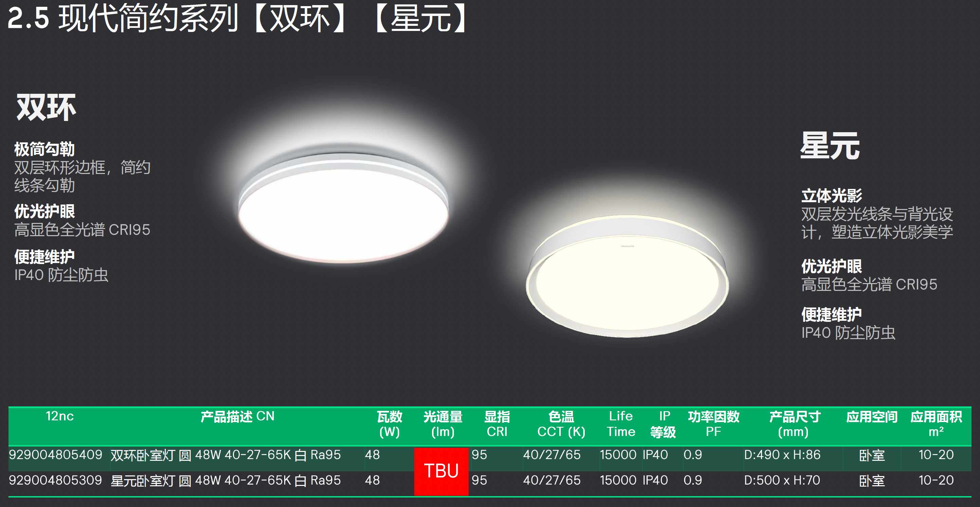980x507 pixels.
Task: Select the 双环 heading text
Action: 46,108
